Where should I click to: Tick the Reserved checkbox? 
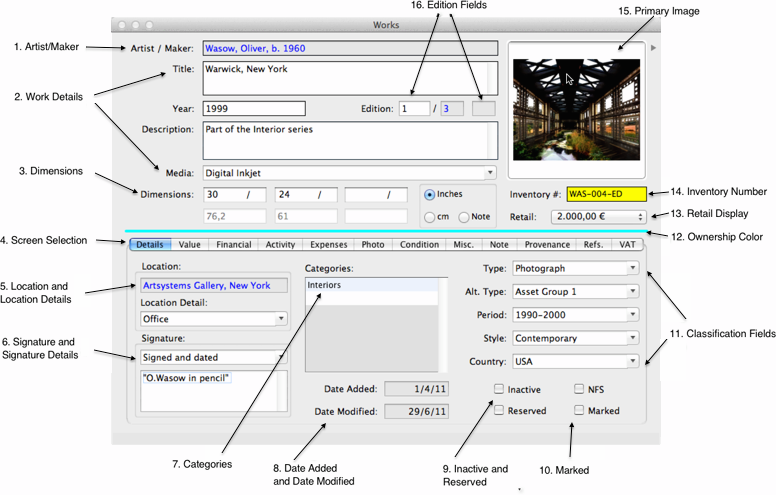(x=498, y=411)
